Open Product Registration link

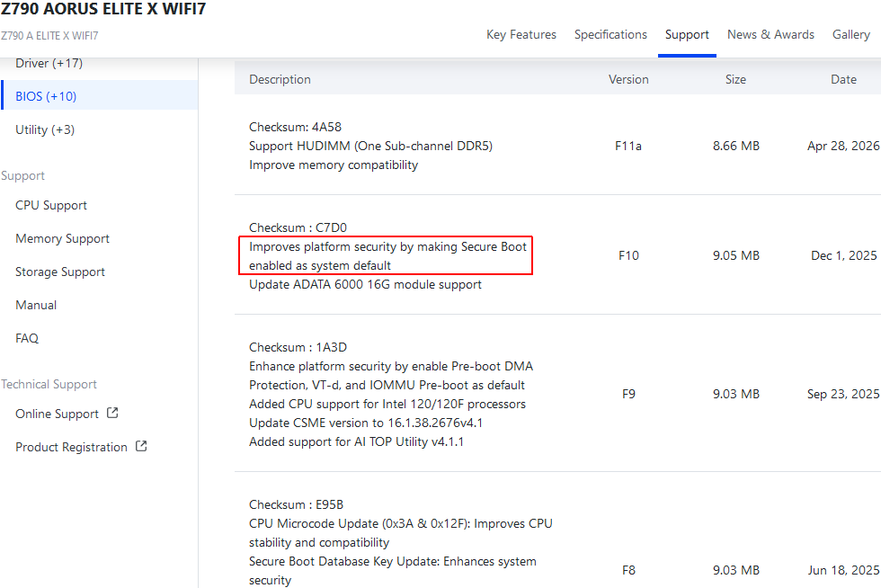click(x=71, y=447)
